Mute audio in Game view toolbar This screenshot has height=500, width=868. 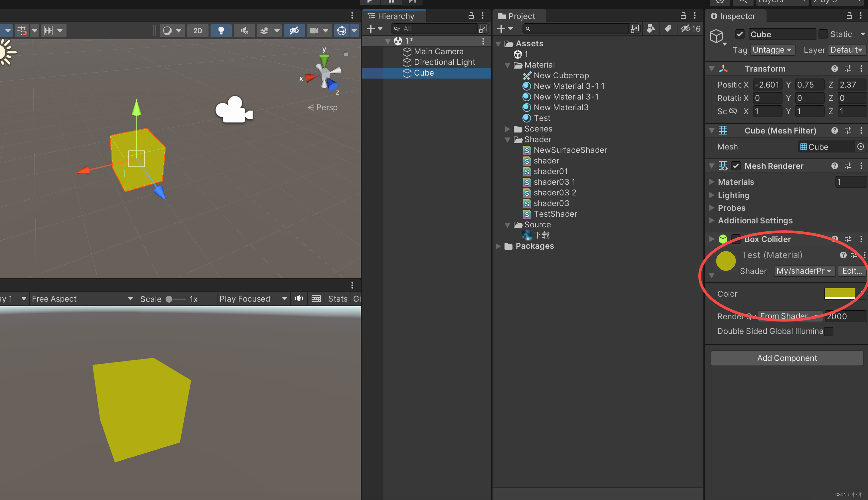click(x=299, y=298)
